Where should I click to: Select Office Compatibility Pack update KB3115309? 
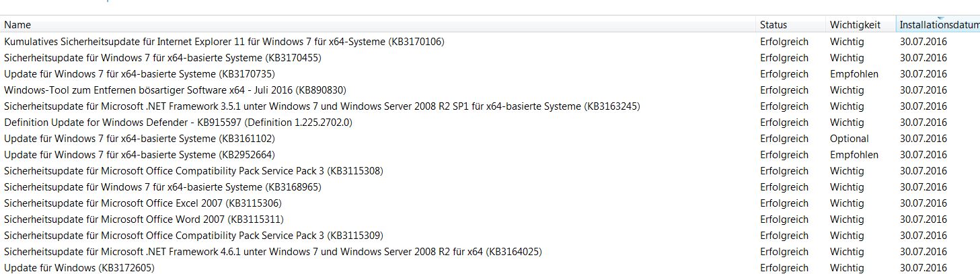[194, 236]
